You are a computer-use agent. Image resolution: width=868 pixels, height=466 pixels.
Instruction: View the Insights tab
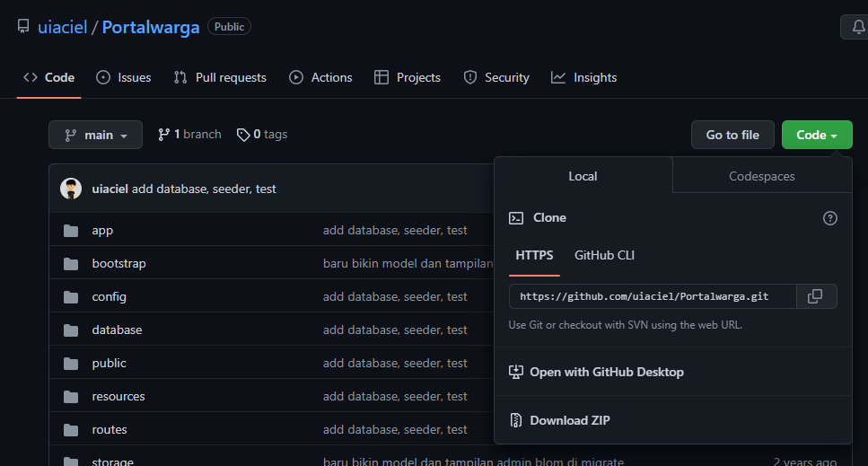584,77
